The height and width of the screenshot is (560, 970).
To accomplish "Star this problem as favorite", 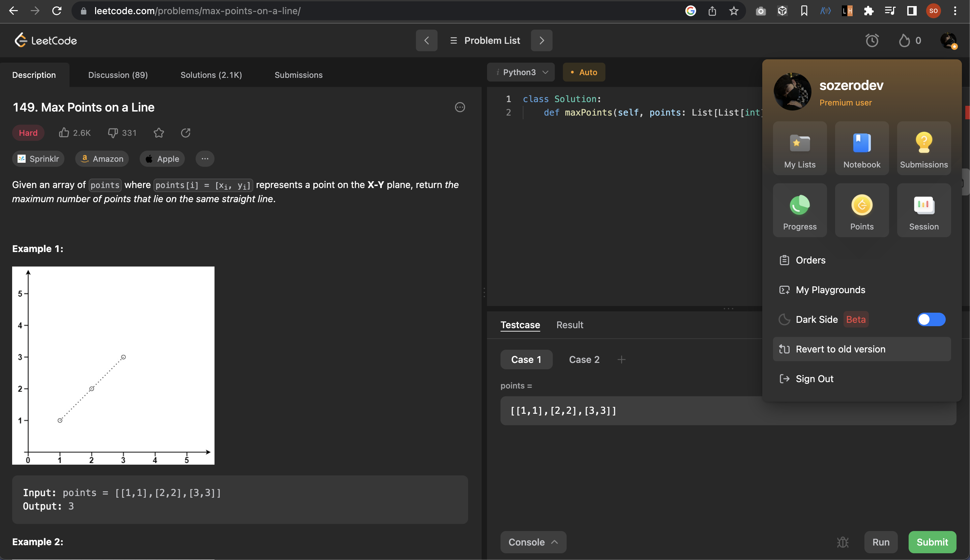I will [159, 133].
